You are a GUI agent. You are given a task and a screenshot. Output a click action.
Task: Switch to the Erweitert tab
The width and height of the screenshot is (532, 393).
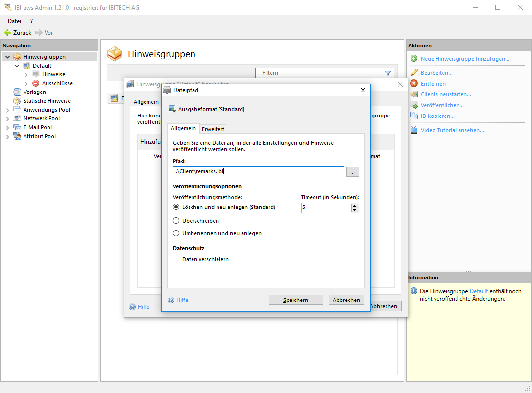[213, 129]
